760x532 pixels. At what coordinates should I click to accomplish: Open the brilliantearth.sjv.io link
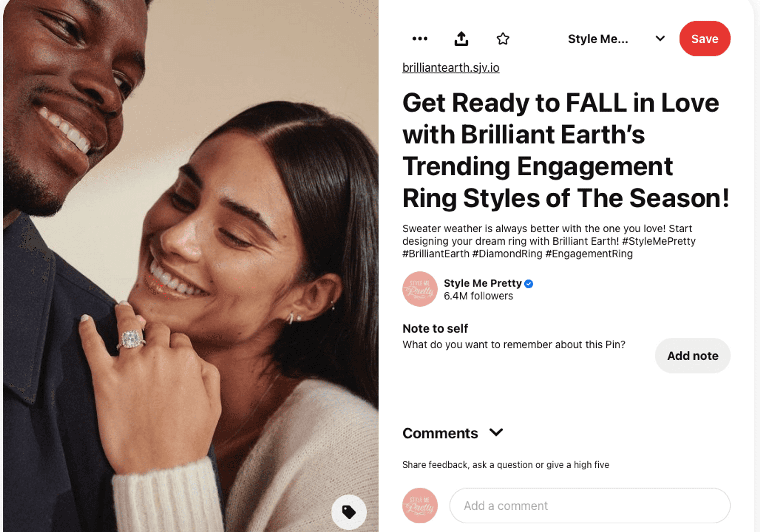[451, 67]
